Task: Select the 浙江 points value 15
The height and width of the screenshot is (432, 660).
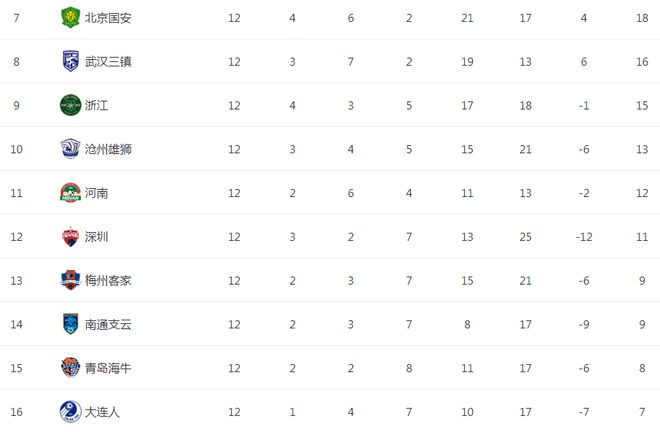Action: pyautogui.click(x=642, y=105)
